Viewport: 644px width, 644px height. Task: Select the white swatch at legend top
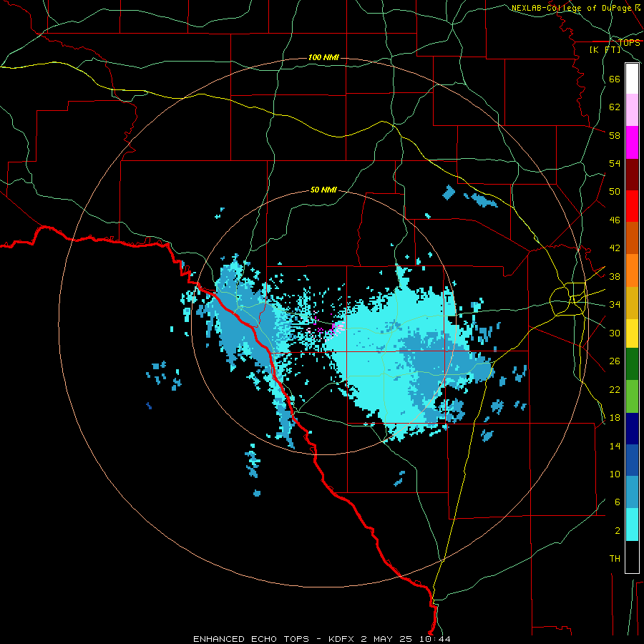click(632, 79)
